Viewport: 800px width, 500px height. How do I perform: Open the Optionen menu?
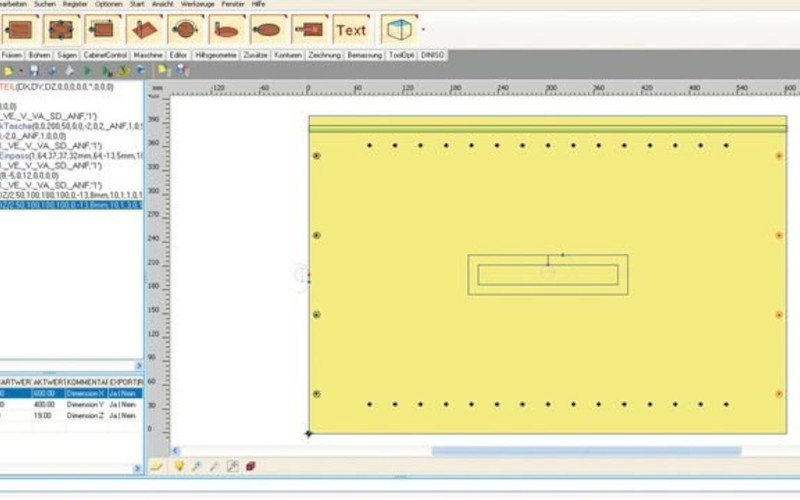tap(109, 4)
